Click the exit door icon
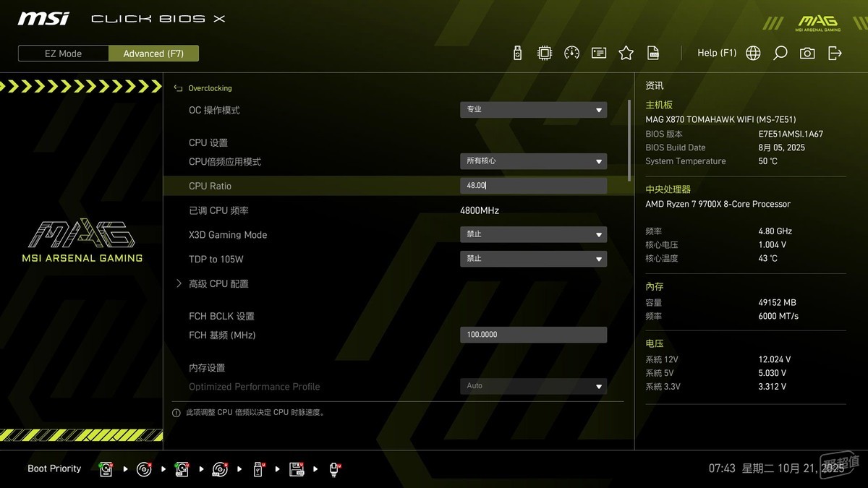Screen dimensions: 868x488 [x=835, y=53]
